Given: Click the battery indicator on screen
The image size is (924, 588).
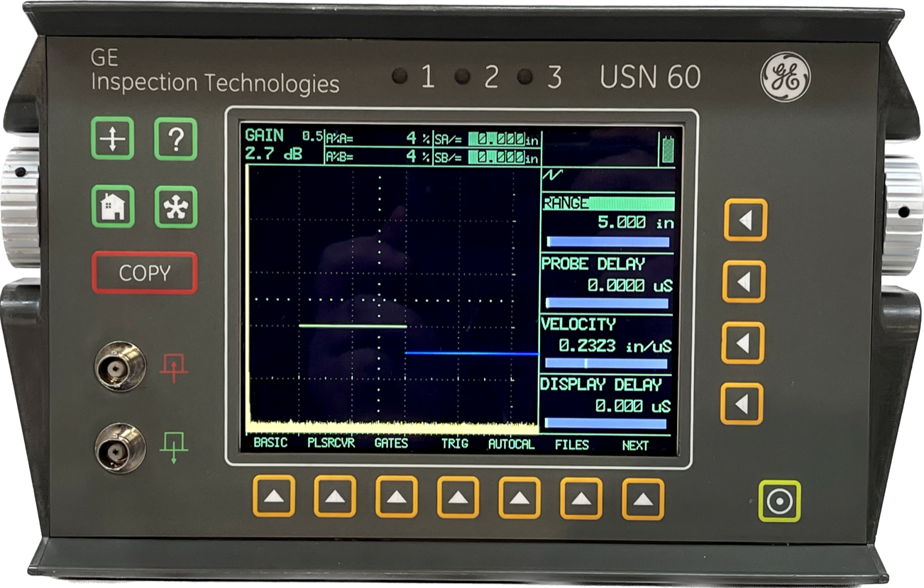Looking at the screenshot, I should (x=667, y=149).
